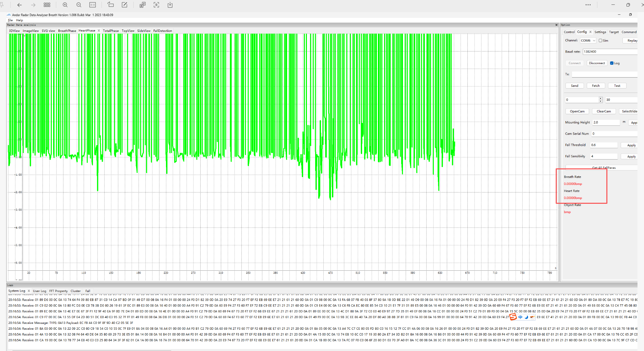
Task: Click the save download icon in top toolbar
Action: click(170, 5)
